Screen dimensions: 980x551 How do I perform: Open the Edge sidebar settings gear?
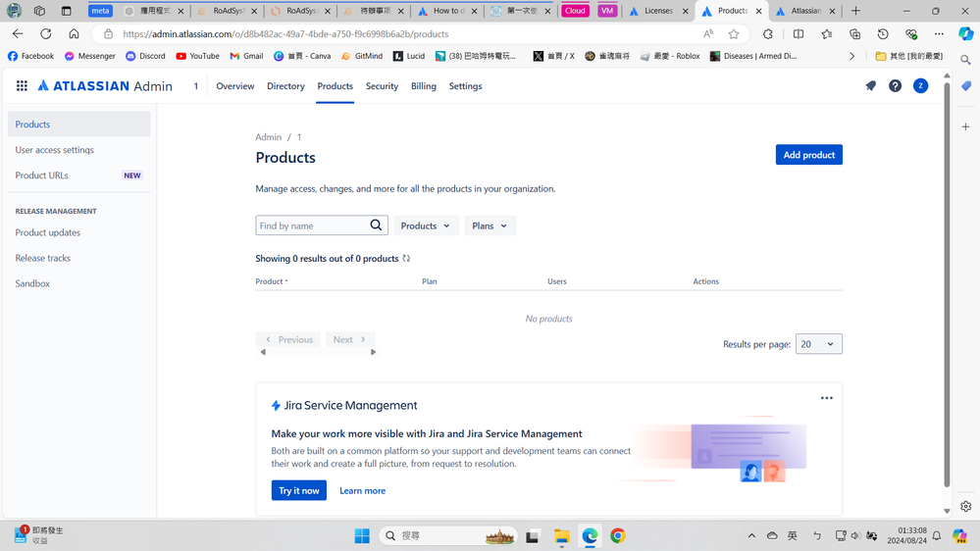(x=965, y=506)
